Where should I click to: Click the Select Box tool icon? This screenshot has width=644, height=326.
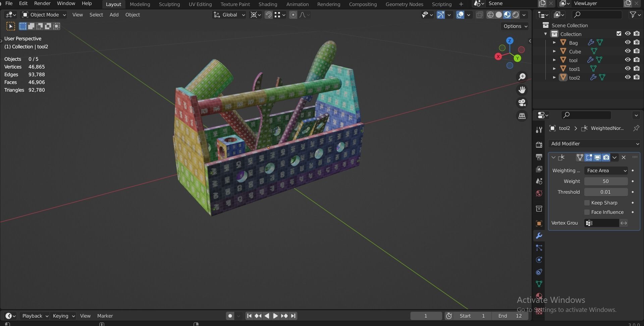pyautogui.click(x=10, y=26)
